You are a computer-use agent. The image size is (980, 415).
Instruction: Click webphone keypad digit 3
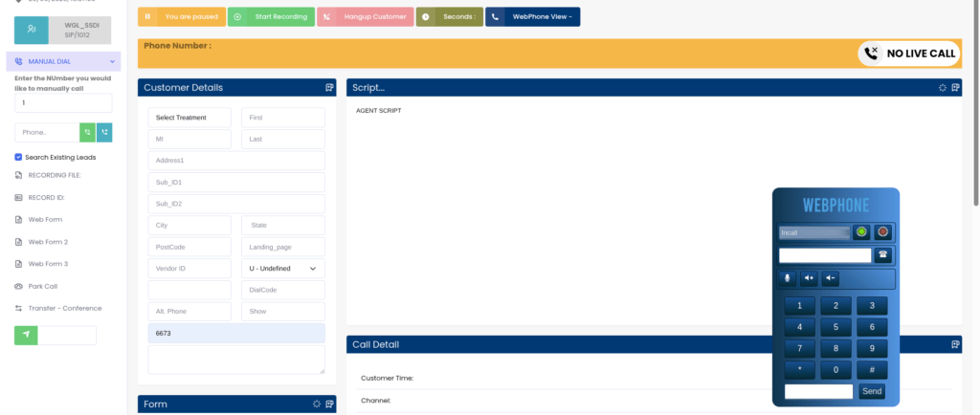872,306
